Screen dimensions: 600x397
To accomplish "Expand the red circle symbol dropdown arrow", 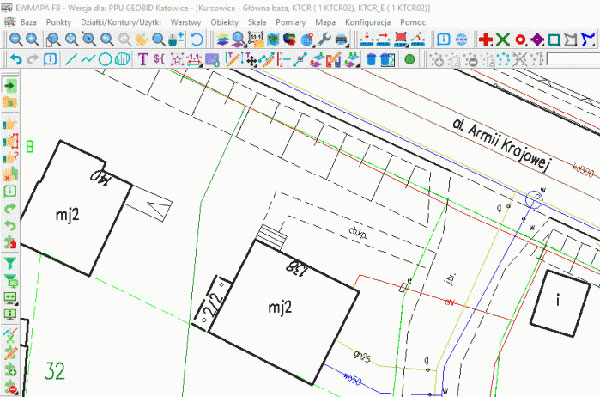I will tap(527, 45).
